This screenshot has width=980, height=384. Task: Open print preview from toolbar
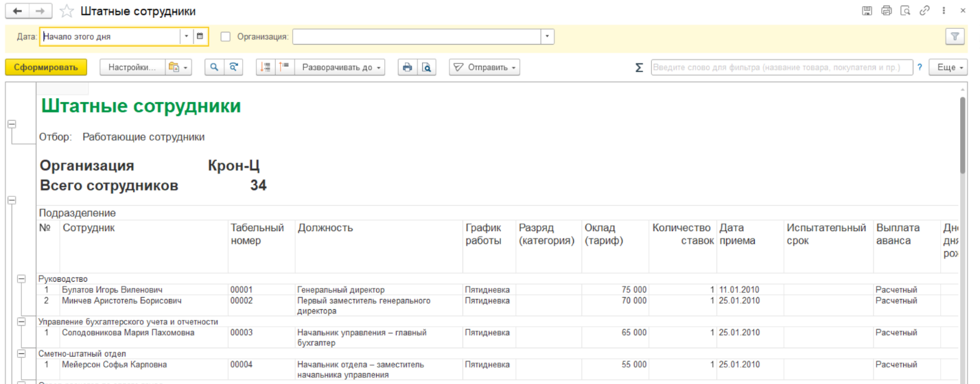tap(427, 67)
